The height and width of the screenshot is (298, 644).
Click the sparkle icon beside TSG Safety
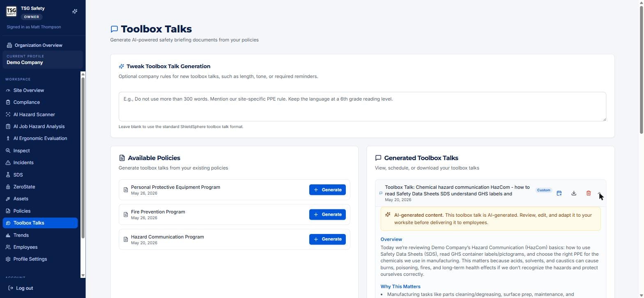tap(75, 11)
